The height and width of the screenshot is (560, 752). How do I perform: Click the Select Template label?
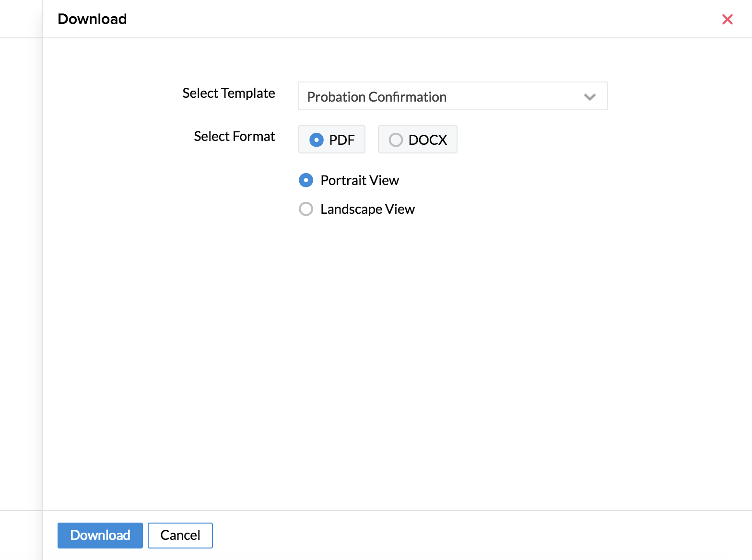pyautogui.click(x=229, y=93)
